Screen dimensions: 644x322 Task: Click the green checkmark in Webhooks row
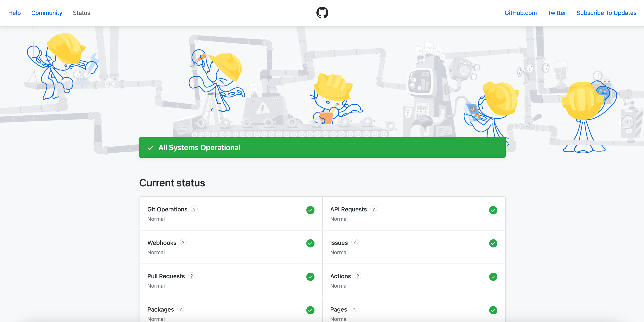pyautogui.click(x=310, y=243)
